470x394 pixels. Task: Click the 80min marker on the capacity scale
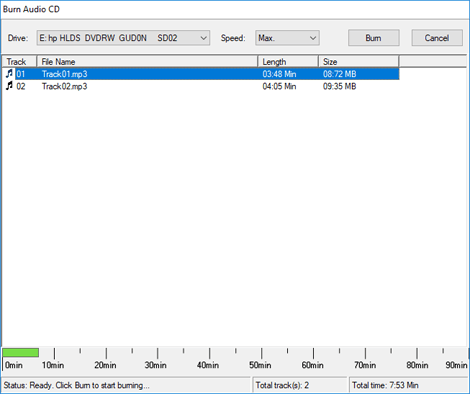tap(417, 365)
